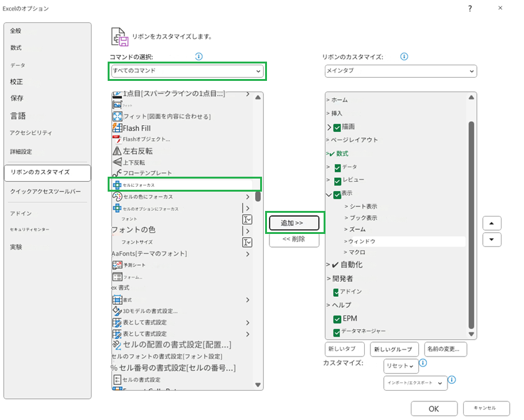This screenshot has height=420, width=524.
Task: Expand the ホーム tab node
Action: click(328, 100)
